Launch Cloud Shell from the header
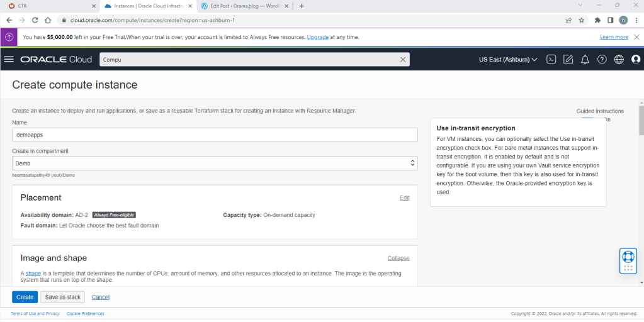644x322 pixels. (551, 59)
